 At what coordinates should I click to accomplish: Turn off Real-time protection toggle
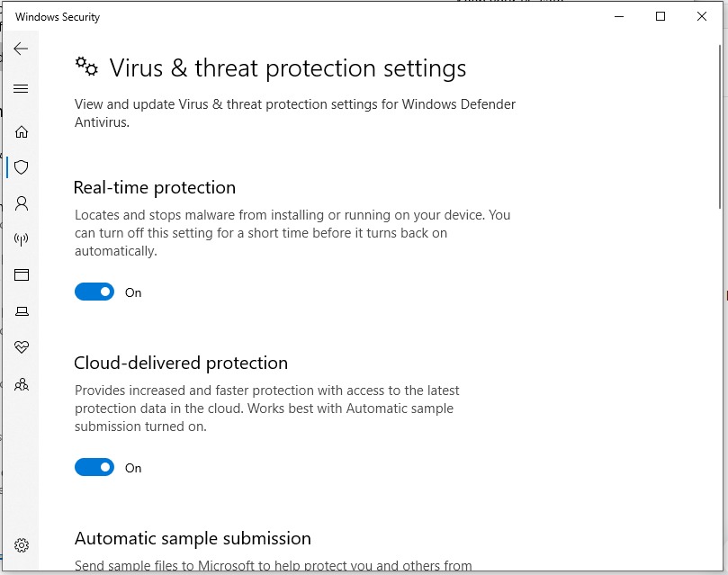pyautogui.click(x=94, y=292)
